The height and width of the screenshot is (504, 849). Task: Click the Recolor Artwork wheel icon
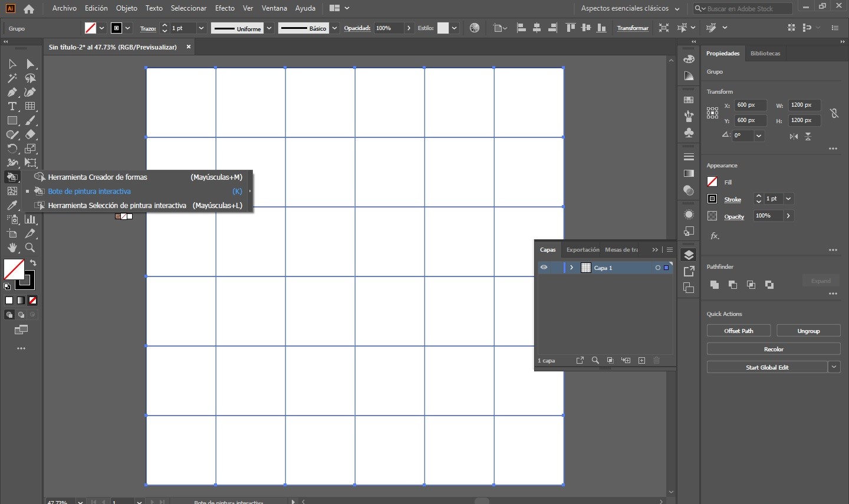[475, 28]
